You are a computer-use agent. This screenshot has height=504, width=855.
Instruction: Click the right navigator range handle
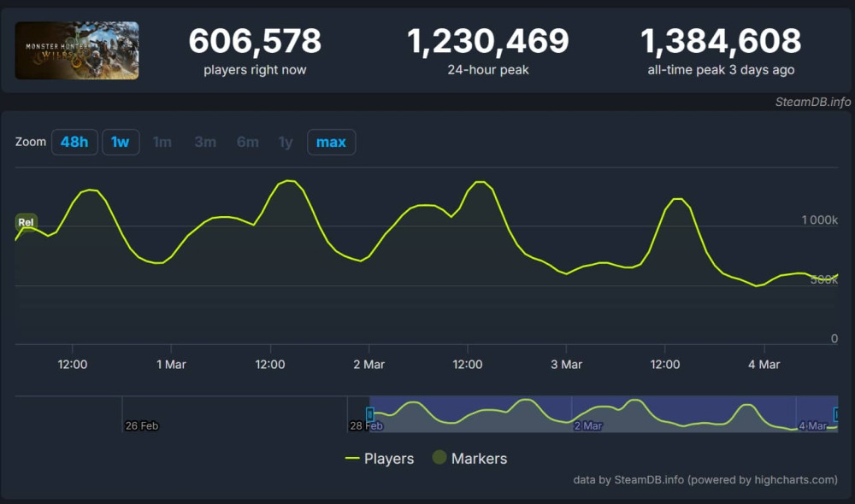[836, 414]
